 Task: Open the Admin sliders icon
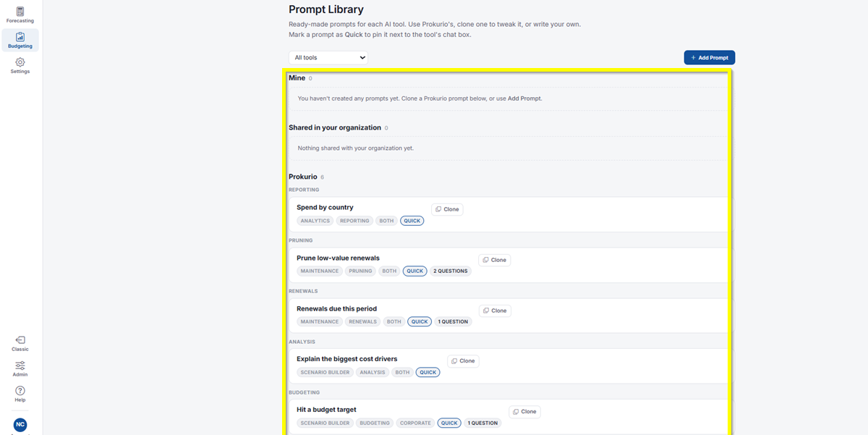tap(20, 368)
